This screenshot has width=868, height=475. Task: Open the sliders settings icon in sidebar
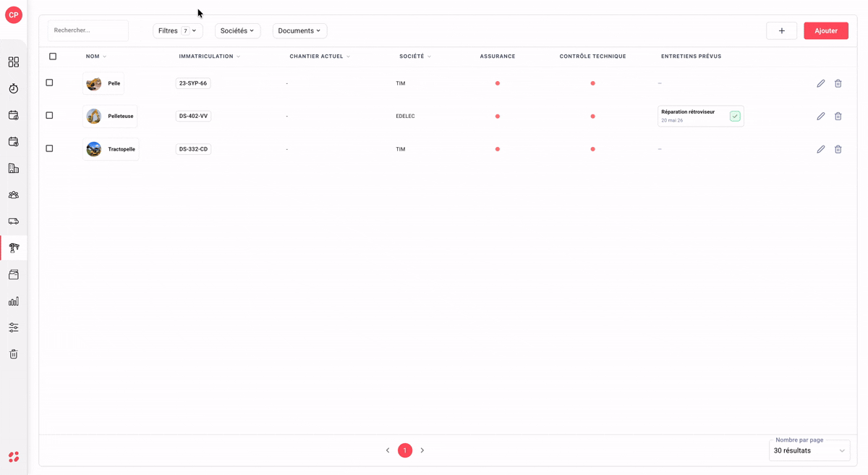click(14, 327)
